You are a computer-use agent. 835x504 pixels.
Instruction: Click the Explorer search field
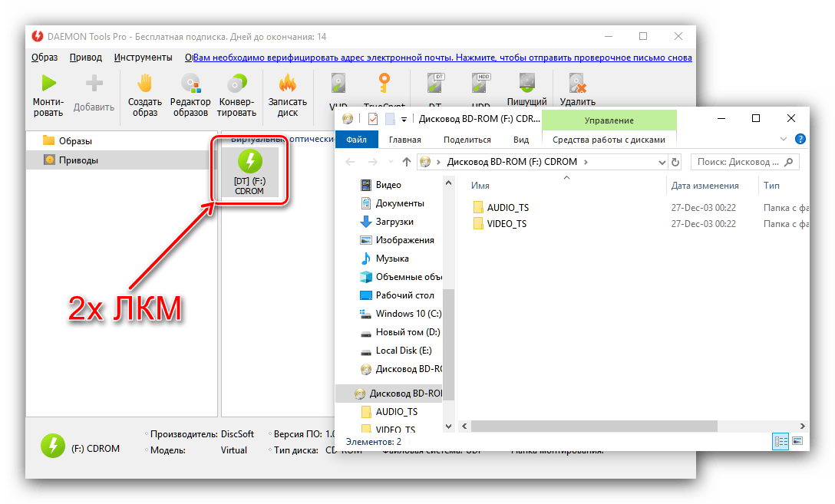click(739, 162)
